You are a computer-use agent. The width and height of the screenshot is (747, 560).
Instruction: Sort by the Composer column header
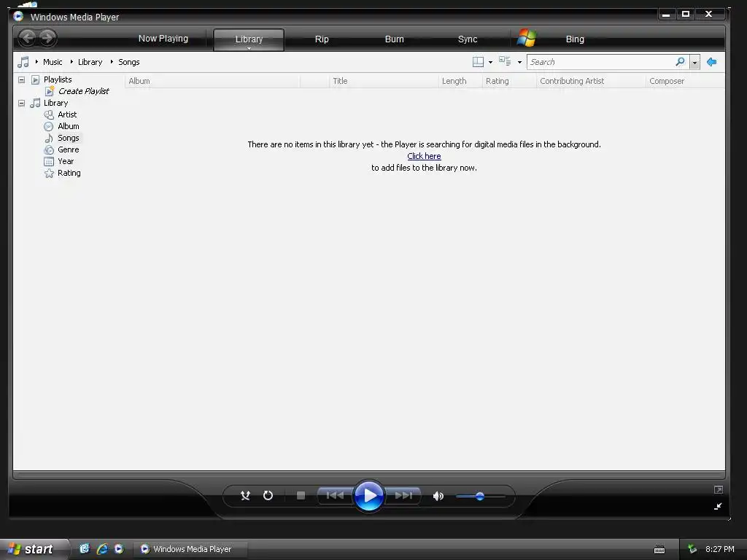tap(685, 81)
